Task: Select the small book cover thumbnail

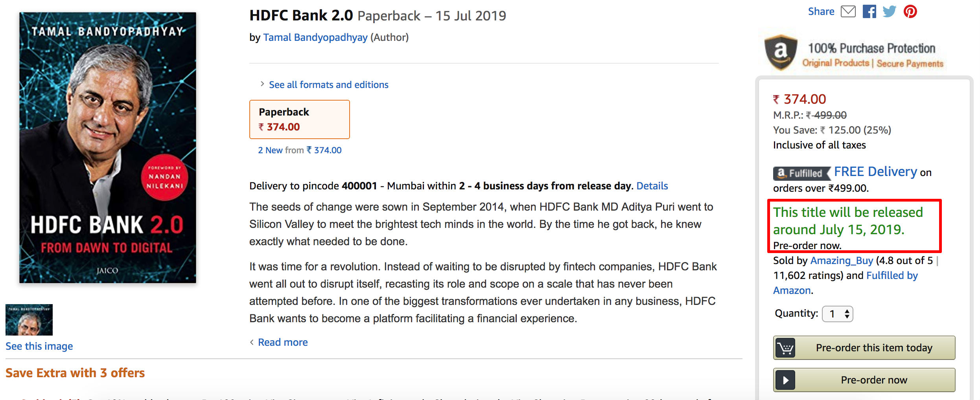Action: click(x=30, y=319)
